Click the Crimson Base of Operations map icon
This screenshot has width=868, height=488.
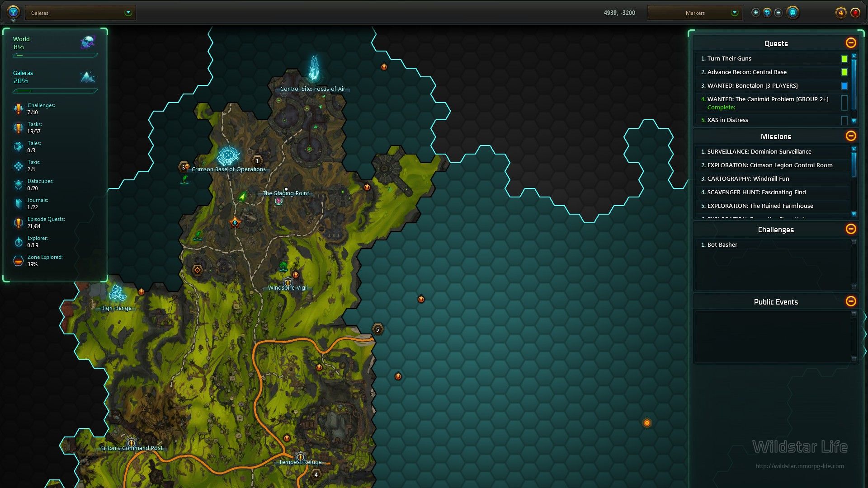pos(228,156)
